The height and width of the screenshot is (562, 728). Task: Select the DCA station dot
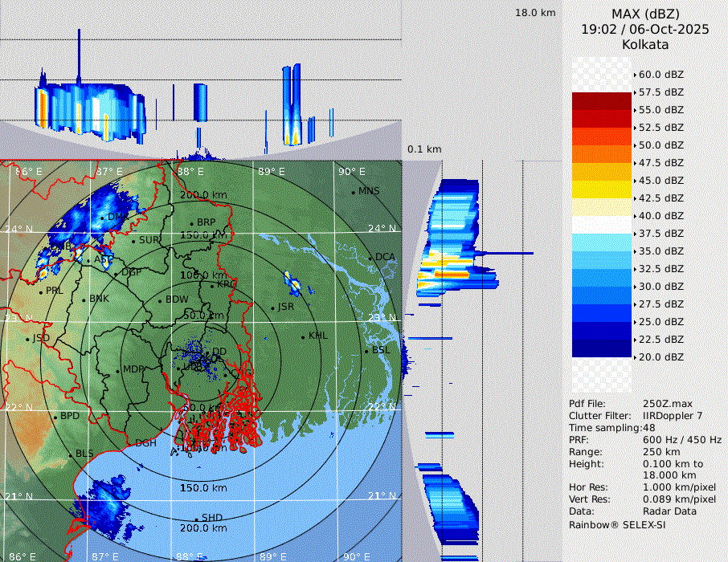[371, 258]
